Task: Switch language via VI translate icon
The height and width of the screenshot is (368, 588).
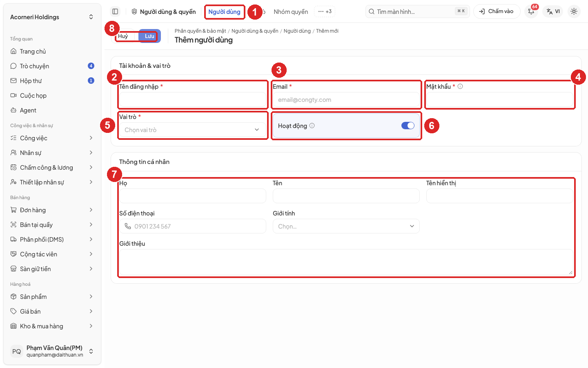Action: point(553,11)
